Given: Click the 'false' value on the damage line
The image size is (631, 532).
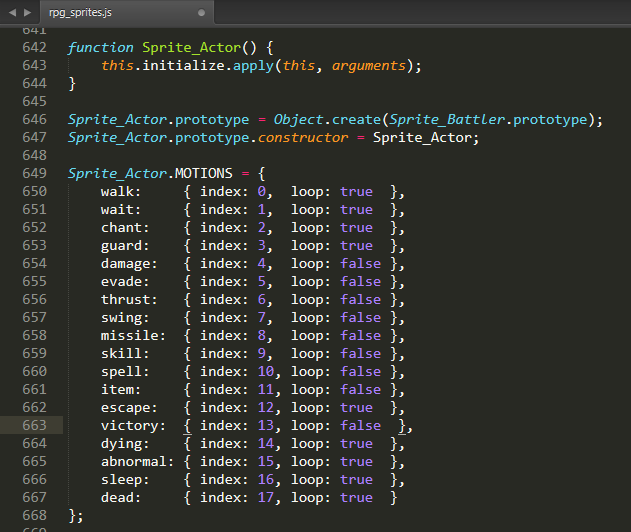Looking at the screenshot, I should 361,264.
